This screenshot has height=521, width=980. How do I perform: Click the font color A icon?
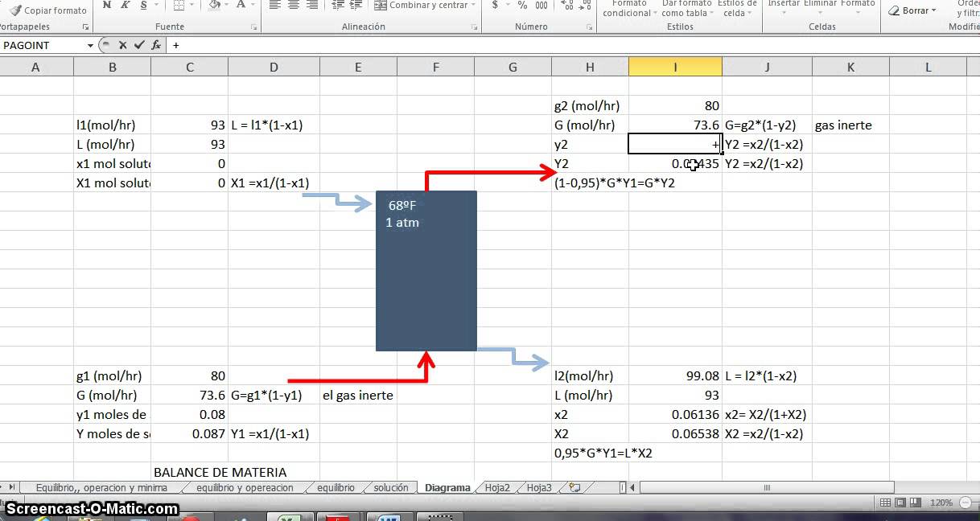241,5
